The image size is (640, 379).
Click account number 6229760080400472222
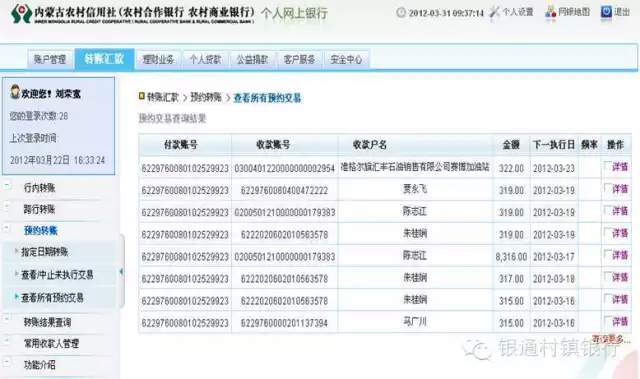click(284, 191)
